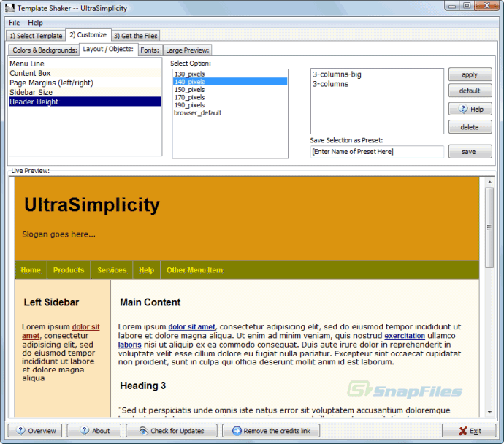This screenshot has height=444, width=504.
Task: Choose the 190_pixels option
Action: [x=230, y=105]
